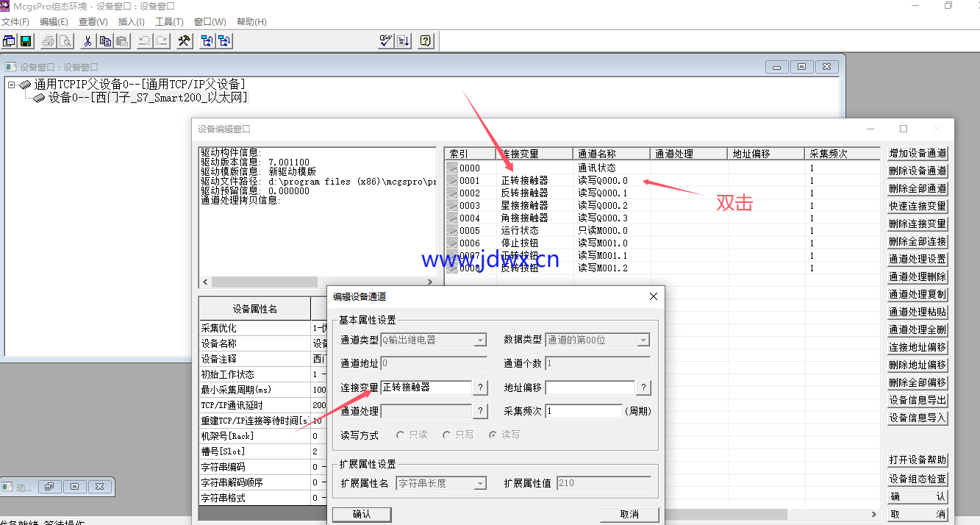Click the Save floppy disk toolbar icon
This screenshot has width=980, height=525.
pos(25,41)
